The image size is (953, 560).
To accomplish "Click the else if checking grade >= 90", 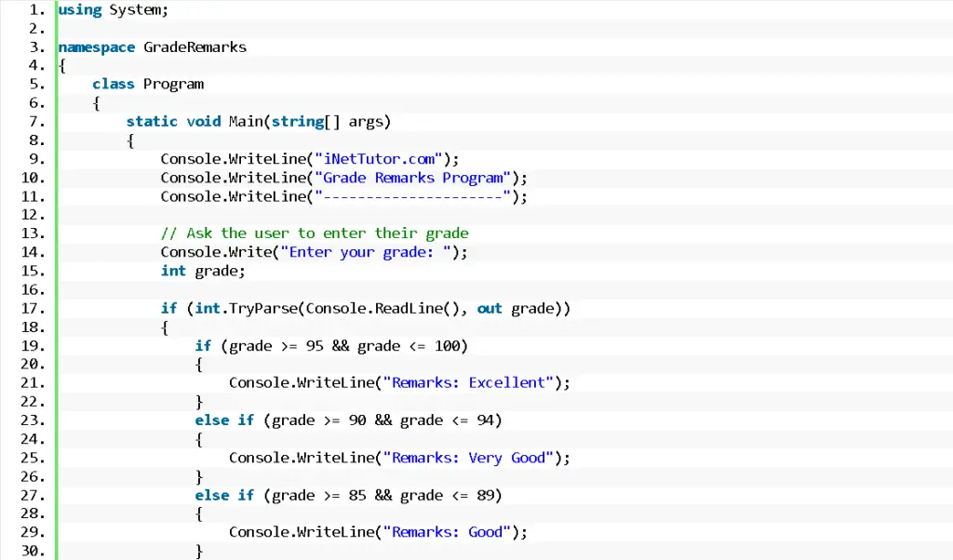I will [349, 420].
